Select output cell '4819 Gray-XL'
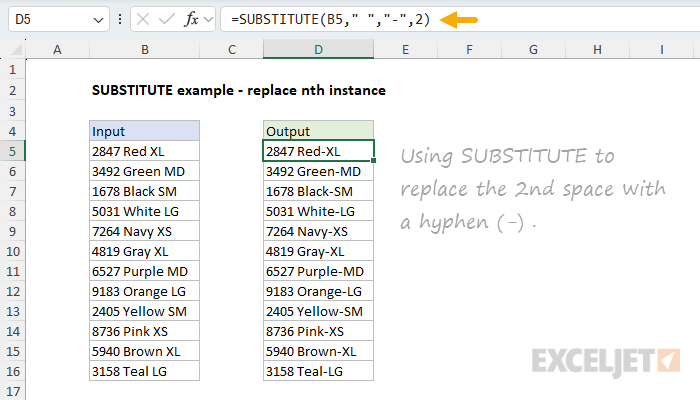Viewport: 700px width, 400px height. (318, 251)
